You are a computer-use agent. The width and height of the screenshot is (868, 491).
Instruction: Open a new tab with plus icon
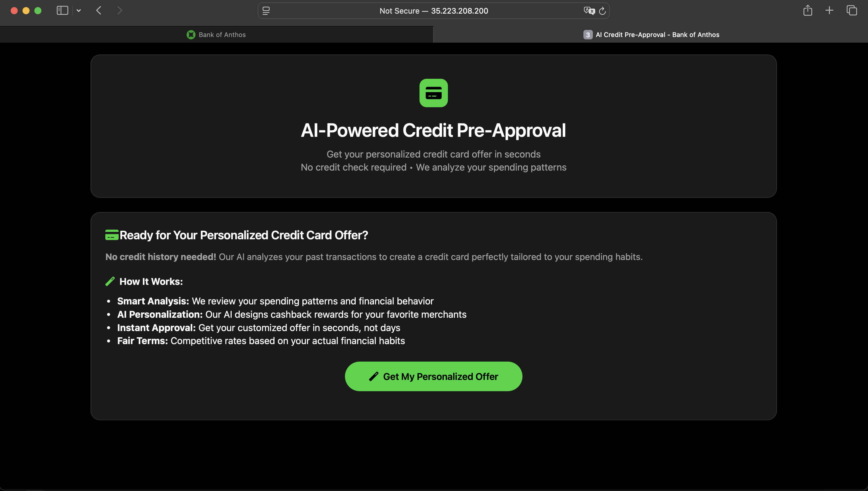tap(829, 10)
